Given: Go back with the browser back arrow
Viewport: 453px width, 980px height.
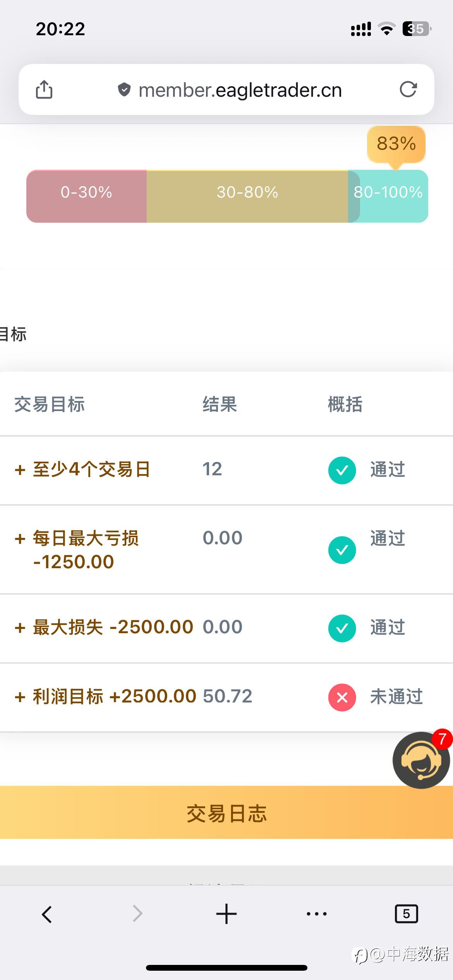Looking at the screenshot, I should pyautogui.click(x=47, y=914).
